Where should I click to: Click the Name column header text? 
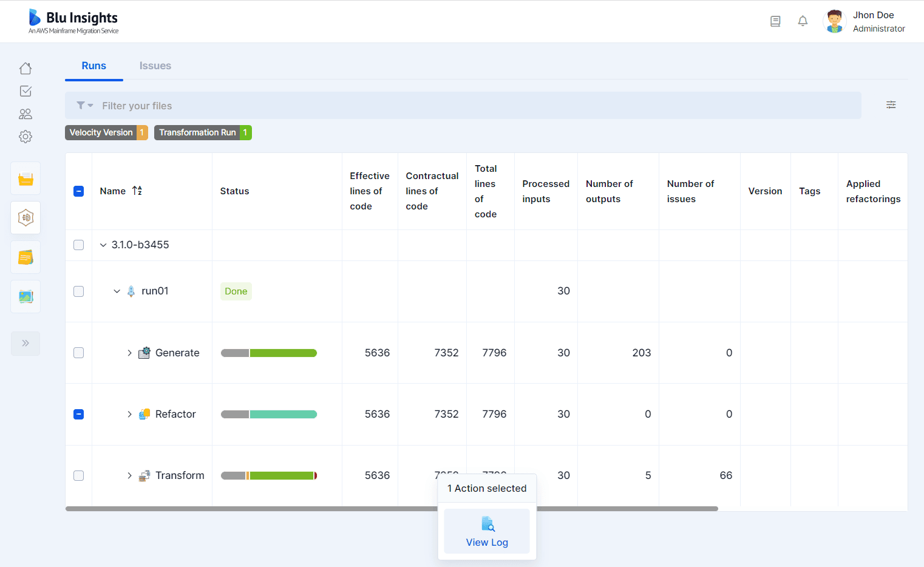(113, 191)
